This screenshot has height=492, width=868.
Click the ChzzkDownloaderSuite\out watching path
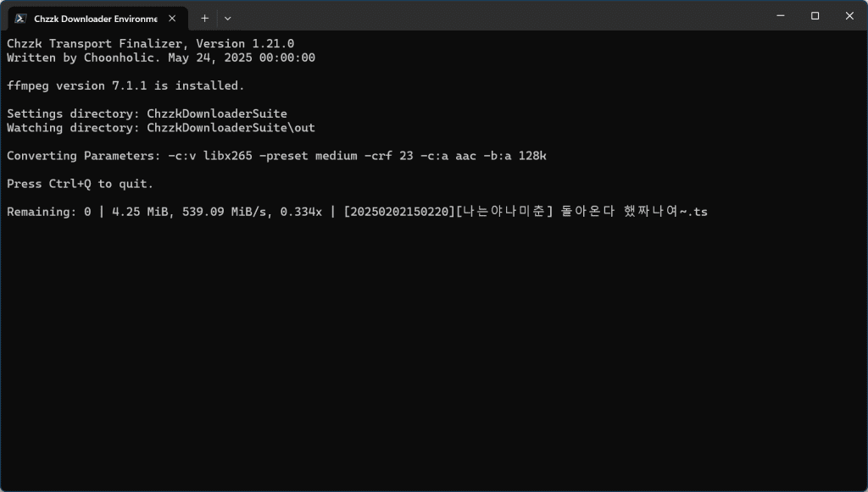tap(231, 128)
